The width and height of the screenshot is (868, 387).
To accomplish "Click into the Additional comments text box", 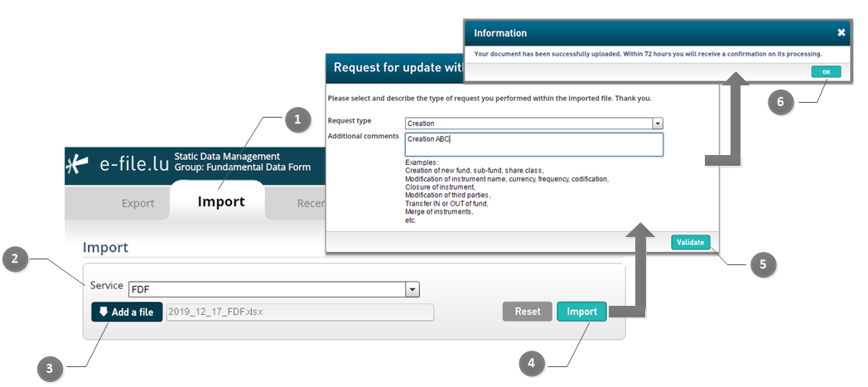I will click(533, 145).
